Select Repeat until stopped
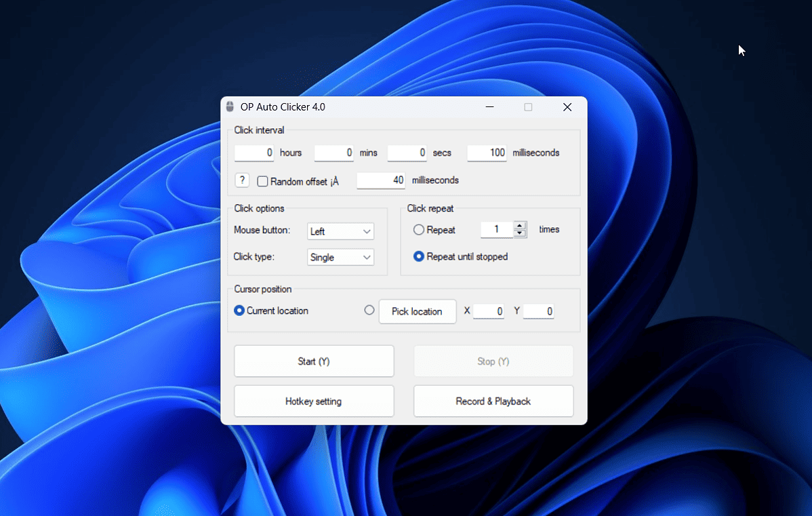The image size is (812, 516). 418,256
